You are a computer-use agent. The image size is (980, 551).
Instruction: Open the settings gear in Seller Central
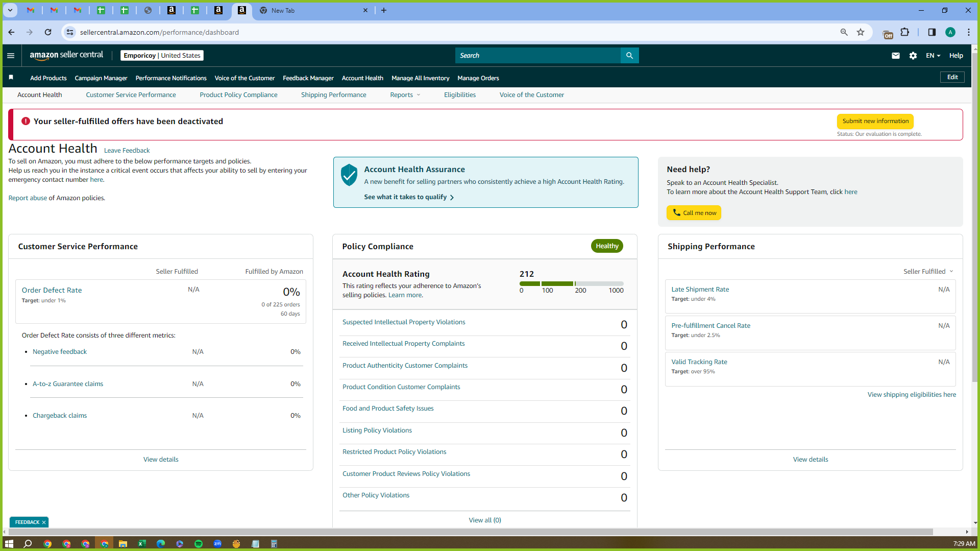pos(913,56)
